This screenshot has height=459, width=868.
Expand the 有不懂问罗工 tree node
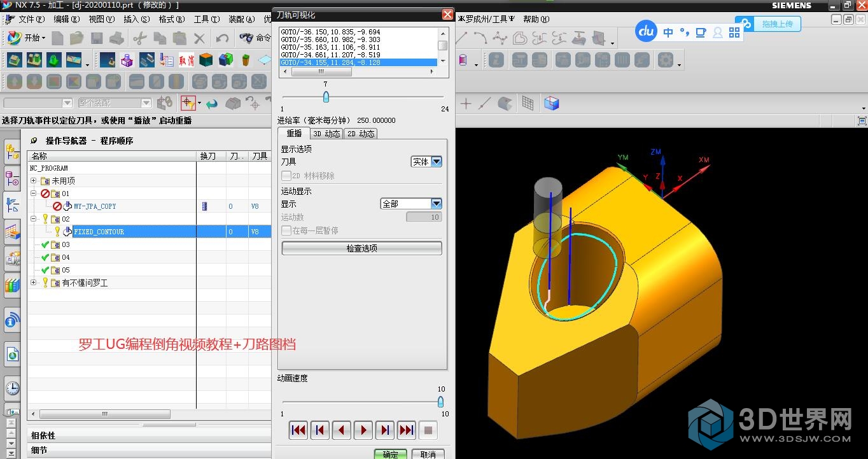pos(34,283)
